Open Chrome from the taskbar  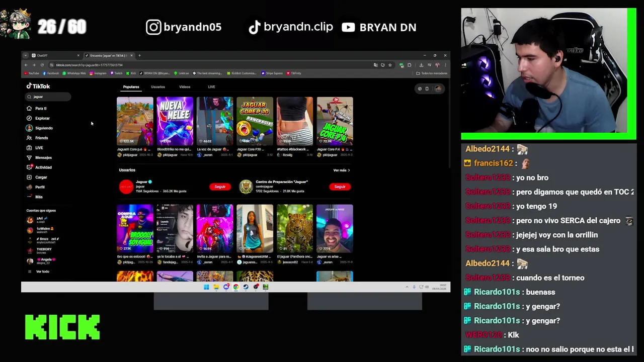pos(235,287)
